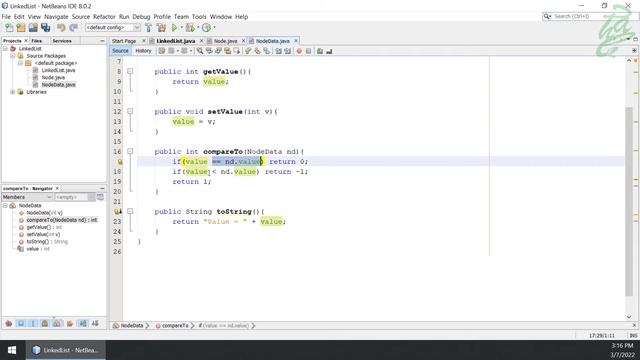Image resolution: width=640 pixels, height=360 pixels.
Task: Collapse the getValue method code fold
Action: [x=130, y=71]
